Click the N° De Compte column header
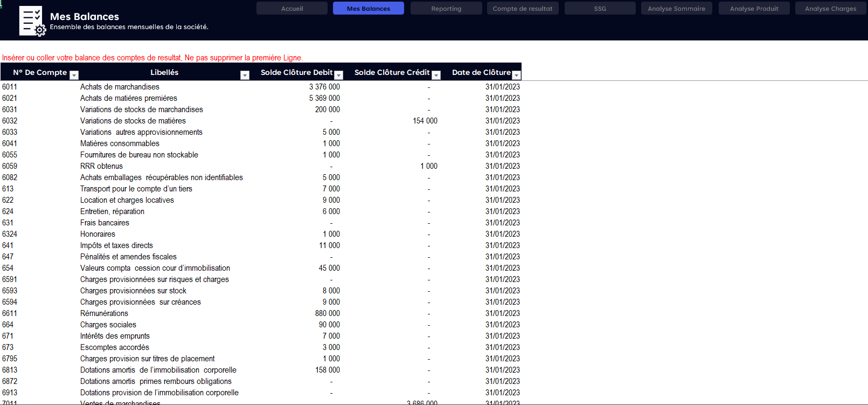Image resolution: width=868 pixels, height=405 pixels. 40,72
